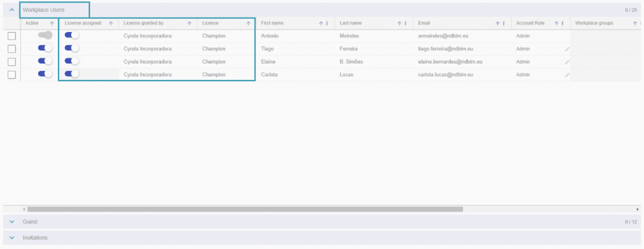
Task: Sort by Last name arrow
Action: pos(399,23)
